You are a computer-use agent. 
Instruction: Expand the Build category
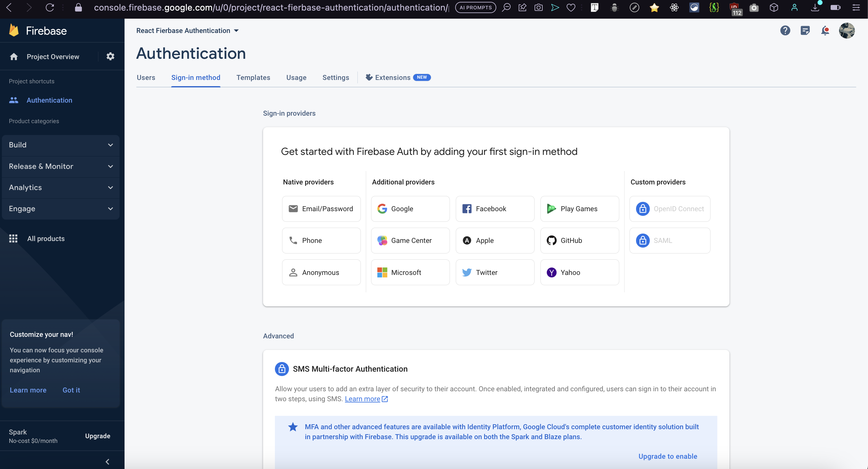(61, 145)
